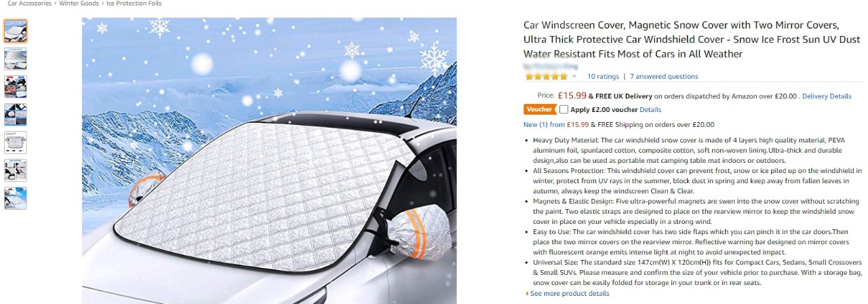
Task: Click the main windscreen cover product image
Action: (x=269, y=161)
